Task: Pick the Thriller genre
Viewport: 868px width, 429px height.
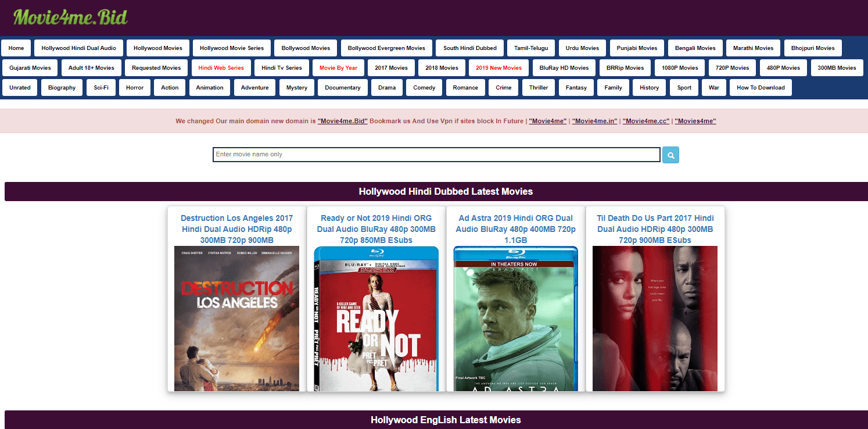Action: click(539, 88)
